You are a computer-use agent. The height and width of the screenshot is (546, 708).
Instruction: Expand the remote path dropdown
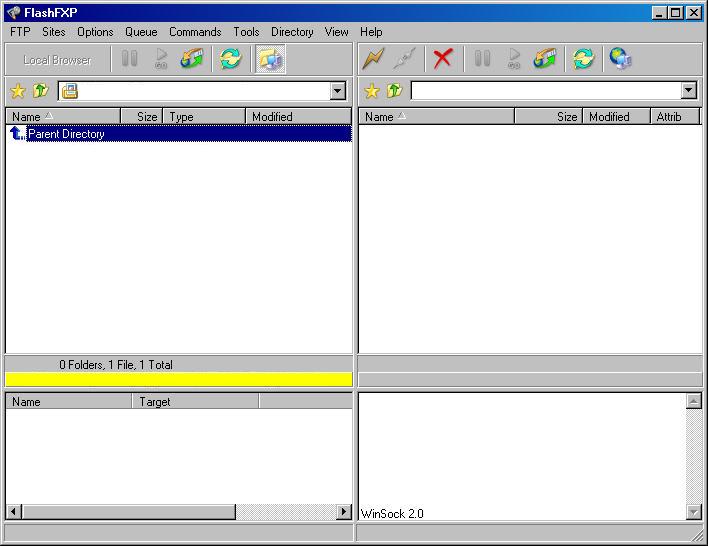coord(688,91)
